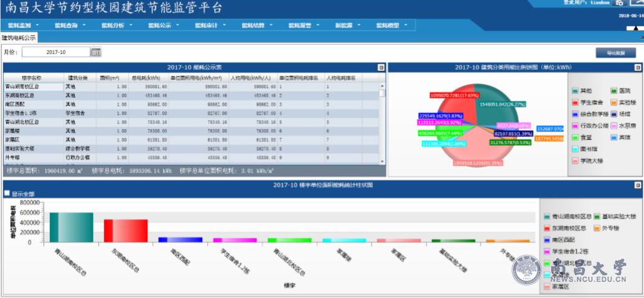Click 其他 teal swatch in pie legend

pyautogui.click(x=576, y=91)
